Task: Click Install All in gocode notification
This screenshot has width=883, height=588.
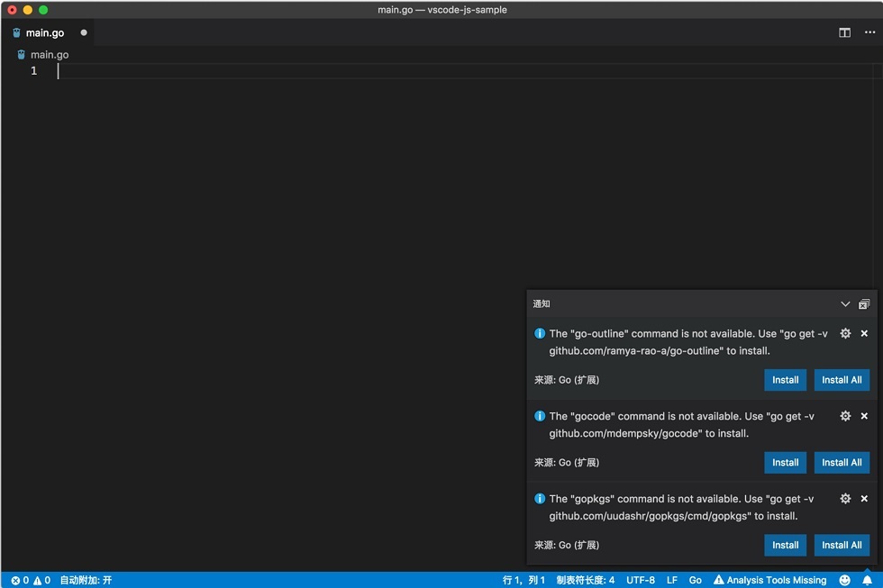Action: coord(842,463)
